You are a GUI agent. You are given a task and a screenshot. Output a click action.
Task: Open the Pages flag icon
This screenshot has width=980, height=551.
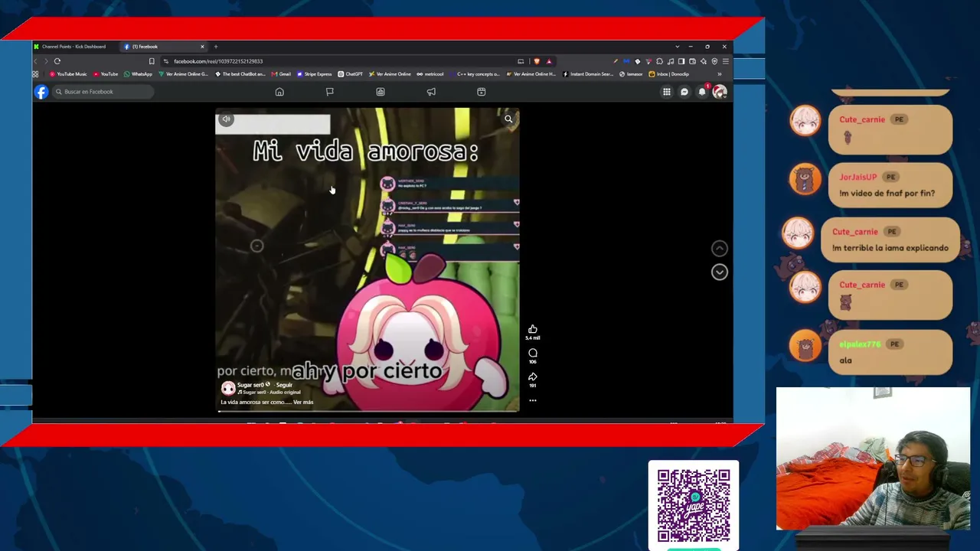click(x=330, y=92)
